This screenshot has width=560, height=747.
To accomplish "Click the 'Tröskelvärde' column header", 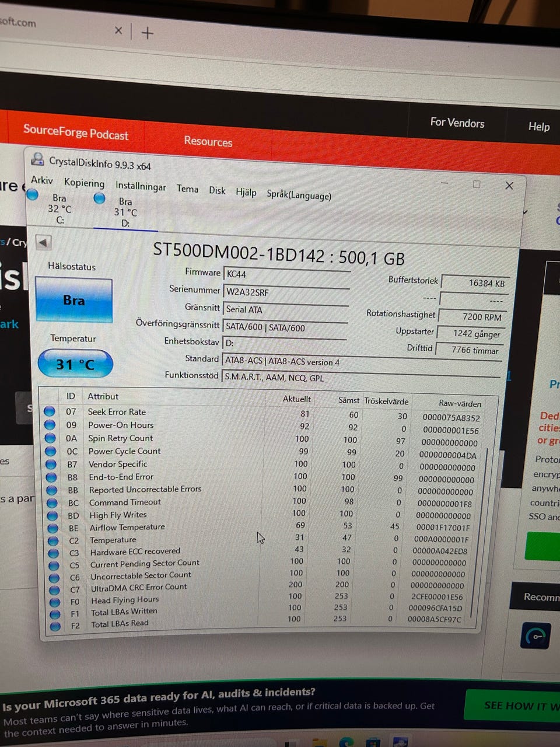I will point(386,402).
